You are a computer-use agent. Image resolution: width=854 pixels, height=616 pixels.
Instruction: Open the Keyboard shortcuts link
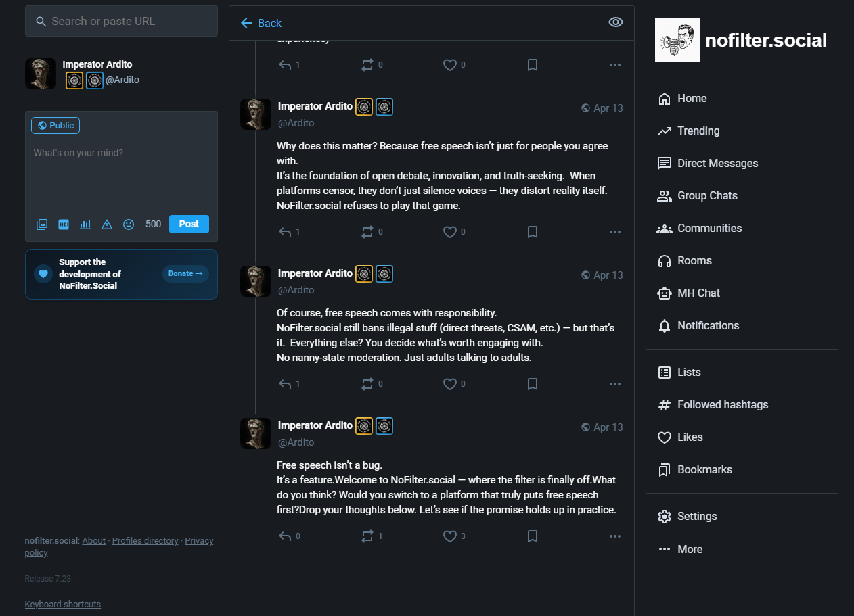click(x=63, y=604)
